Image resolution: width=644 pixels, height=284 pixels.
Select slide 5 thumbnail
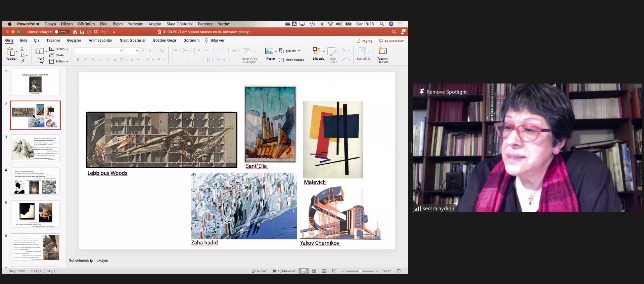point(35,214)
